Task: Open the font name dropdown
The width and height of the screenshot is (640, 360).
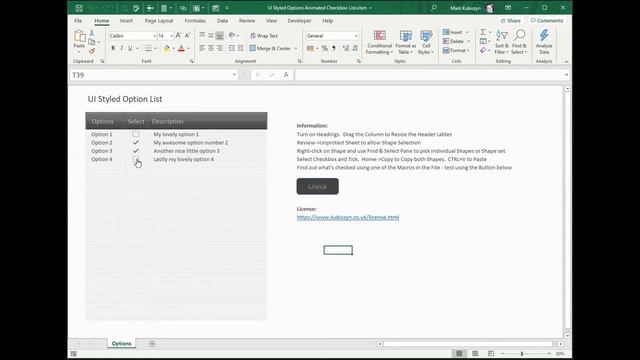Action: [154, 36]
